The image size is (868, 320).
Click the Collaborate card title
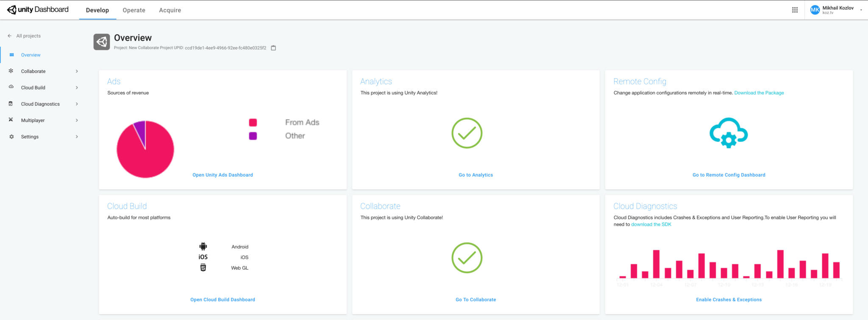(380, 206)
